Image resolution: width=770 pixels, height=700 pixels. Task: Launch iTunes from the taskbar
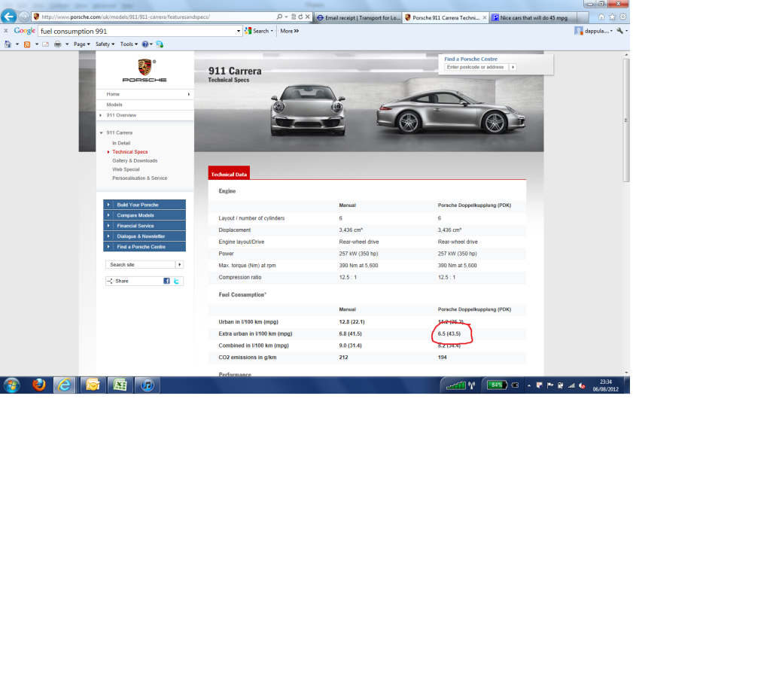click(x=148, y=385)
